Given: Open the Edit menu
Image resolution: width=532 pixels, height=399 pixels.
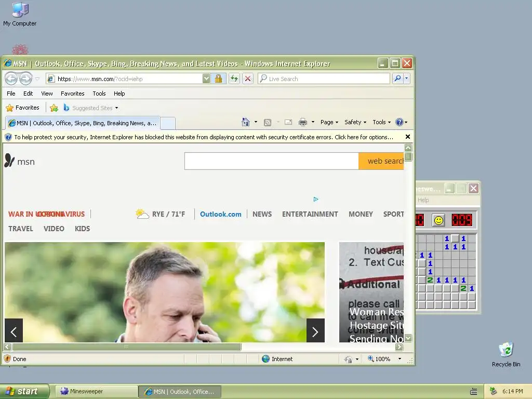Looking at the screenshot, I should tap(28, 94).
